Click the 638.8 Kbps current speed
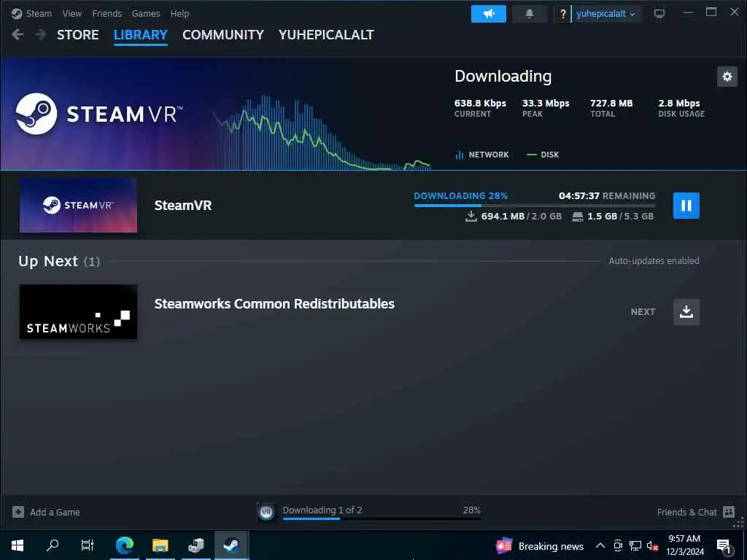This screenshot has width=747, height=560. click(x=480, y=104)
